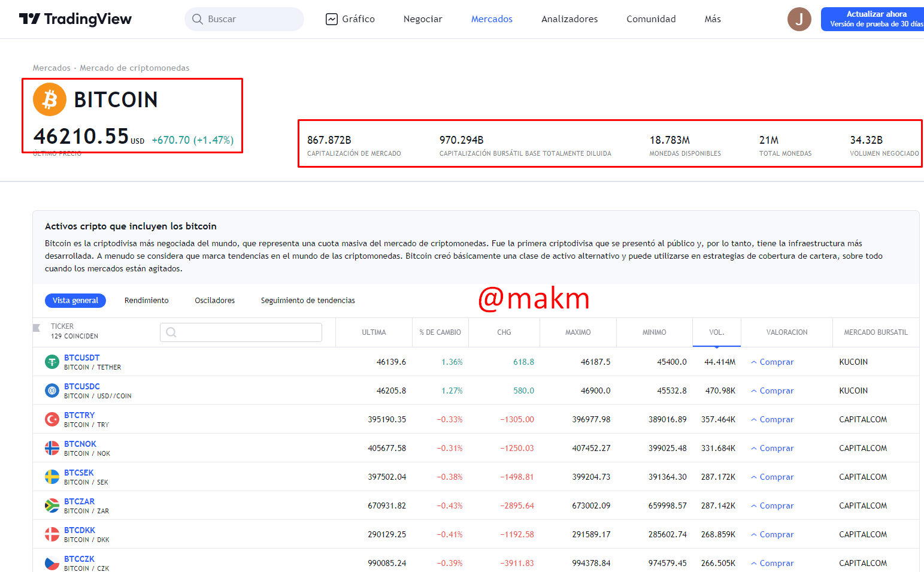Click the BTCUSDT Tether coin icon
This screenshot has width=924, height=572.
click(52, 362)
